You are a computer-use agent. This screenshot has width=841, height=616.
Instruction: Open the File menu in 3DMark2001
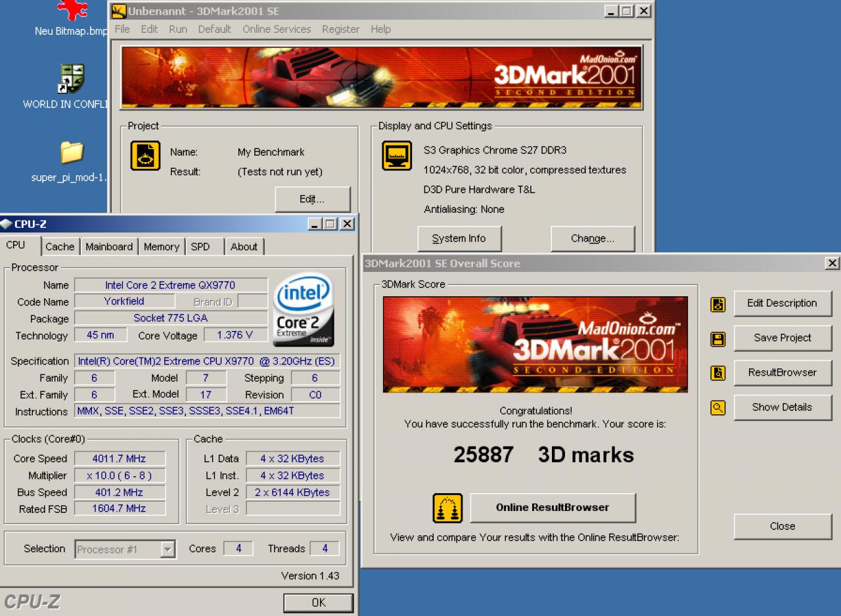click(122, 29)
